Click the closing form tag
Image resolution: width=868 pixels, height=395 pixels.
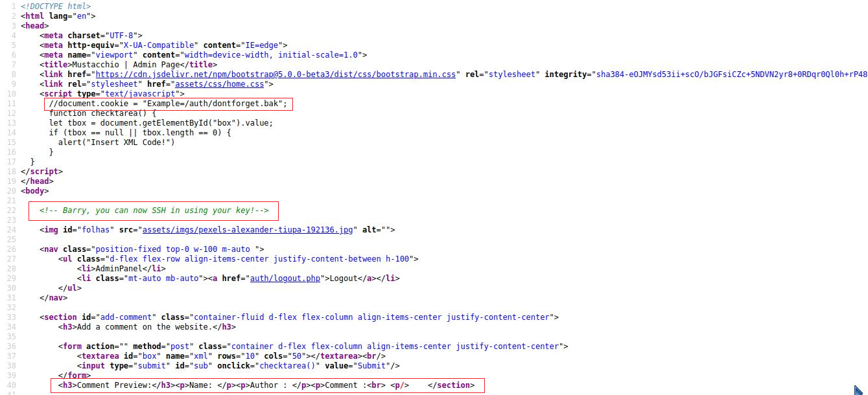[75, 376]
